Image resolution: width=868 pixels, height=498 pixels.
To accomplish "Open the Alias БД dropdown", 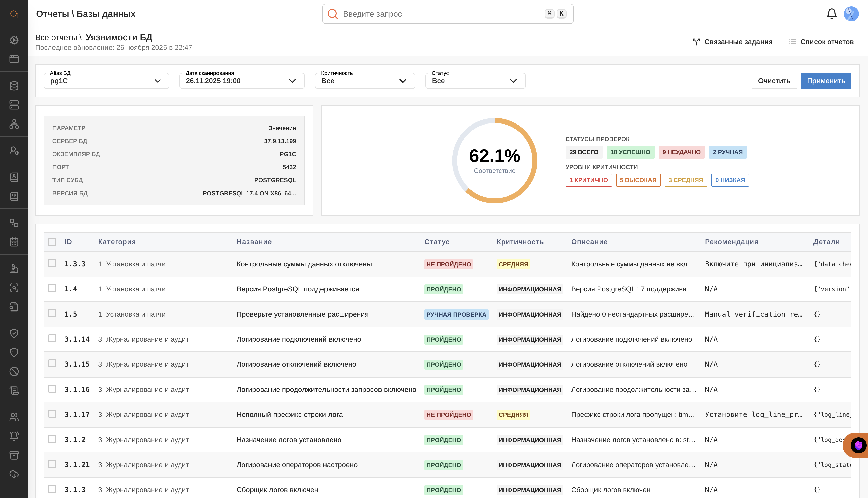I will [x=106, y=81].
